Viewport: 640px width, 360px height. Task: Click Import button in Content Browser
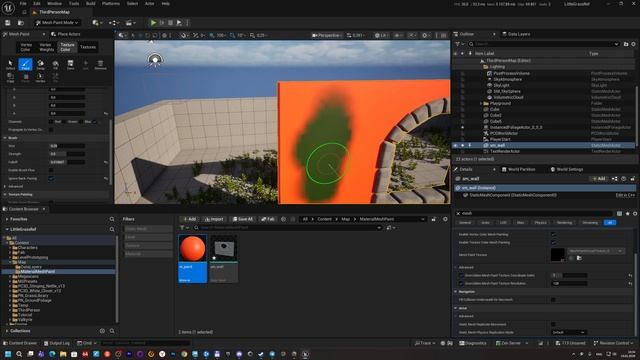(x=214, y=219)
